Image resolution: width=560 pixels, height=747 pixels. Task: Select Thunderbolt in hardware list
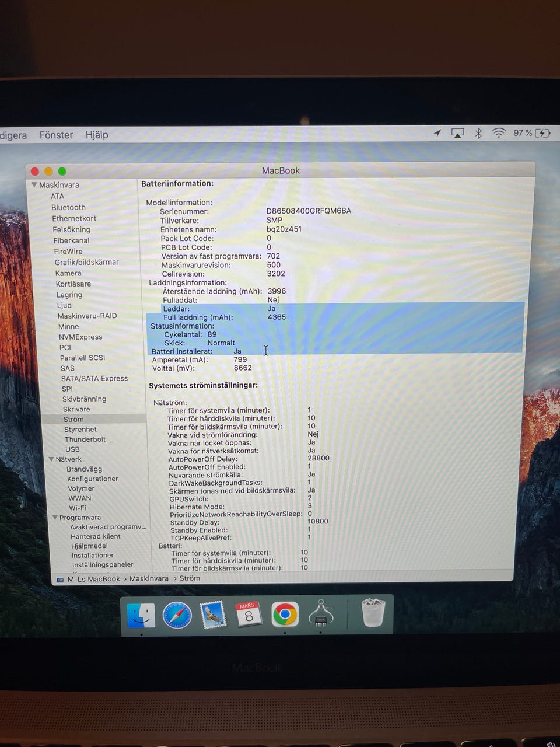pos(85,439)
